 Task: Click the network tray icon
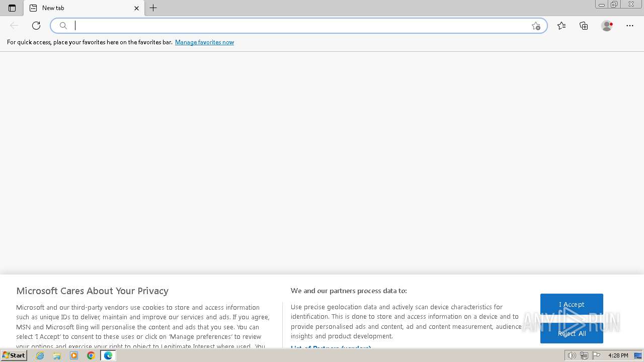(584, 355)
